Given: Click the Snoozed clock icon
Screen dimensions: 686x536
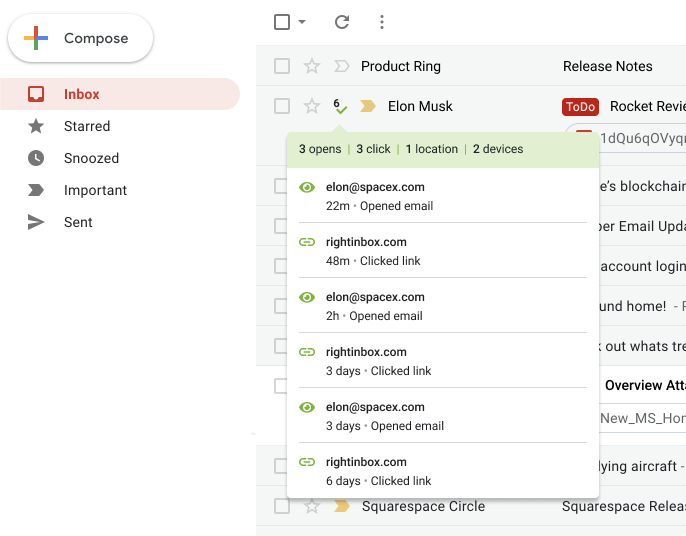Looking at the screenshot, I should click(36, 158).
